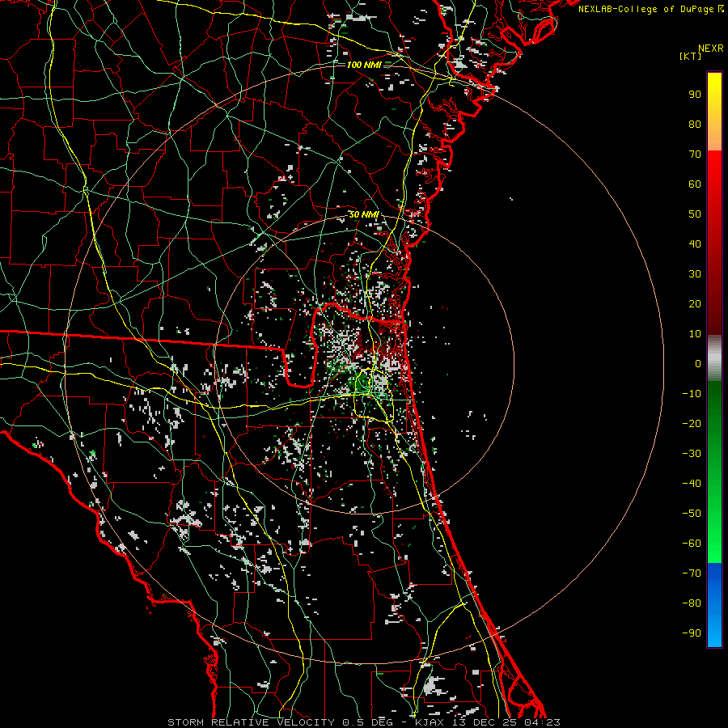
Task: Click the NEXR label above the scale
Action: 710,49
